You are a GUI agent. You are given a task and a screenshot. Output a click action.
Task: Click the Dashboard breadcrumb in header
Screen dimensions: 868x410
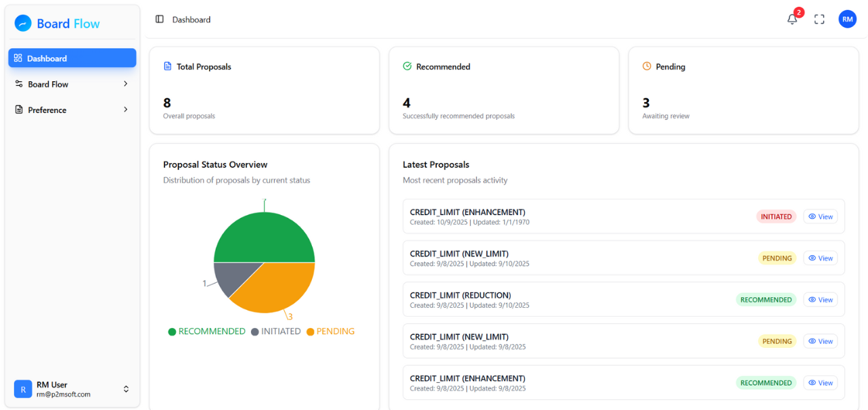[x=191, y=20]
